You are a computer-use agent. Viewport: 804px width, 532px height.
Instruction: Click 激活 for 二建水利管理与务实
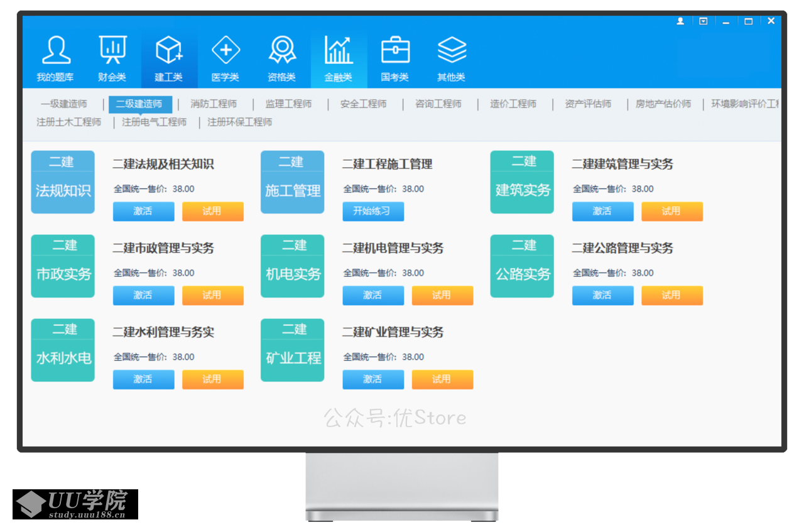pos(143,380)
